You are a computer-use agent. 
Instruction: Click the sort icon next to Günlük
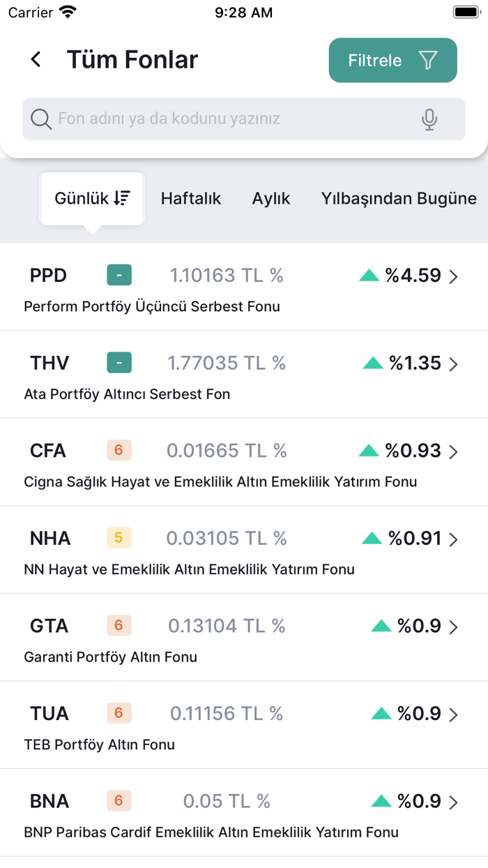click(121, 198)
